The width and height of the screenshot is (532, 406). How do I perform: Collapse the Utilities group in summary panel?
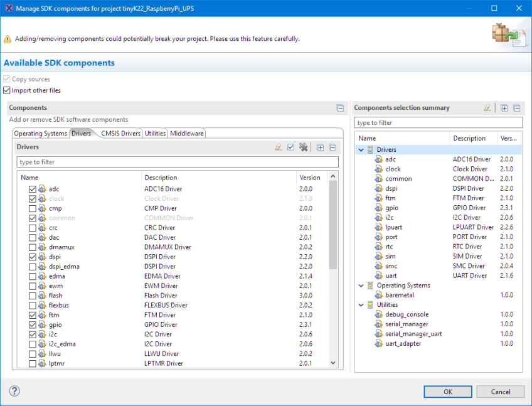click(359, 304)
